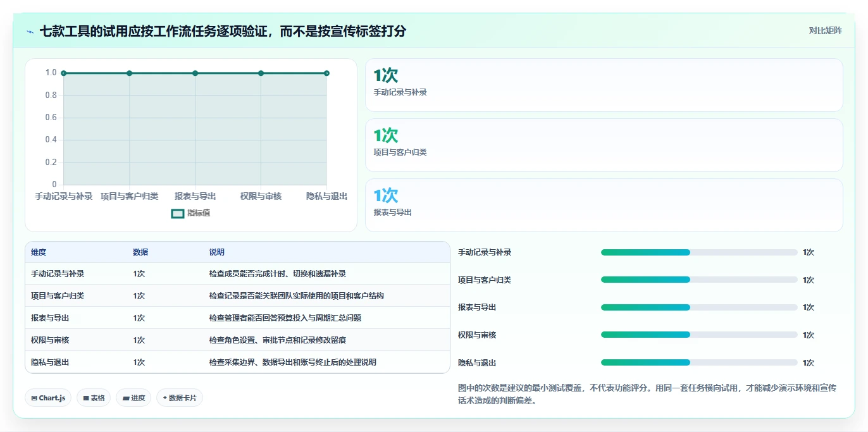Click the description 检查记录是否能关联团队实际使用的项目和客户结构

point(297,296)
